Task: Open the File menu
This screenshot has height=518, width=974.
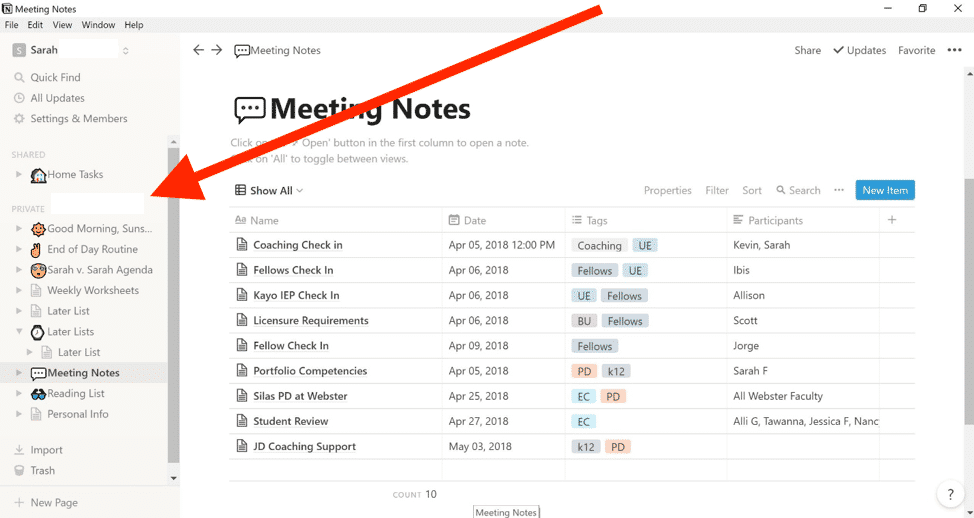Action: tap(12, 25)
